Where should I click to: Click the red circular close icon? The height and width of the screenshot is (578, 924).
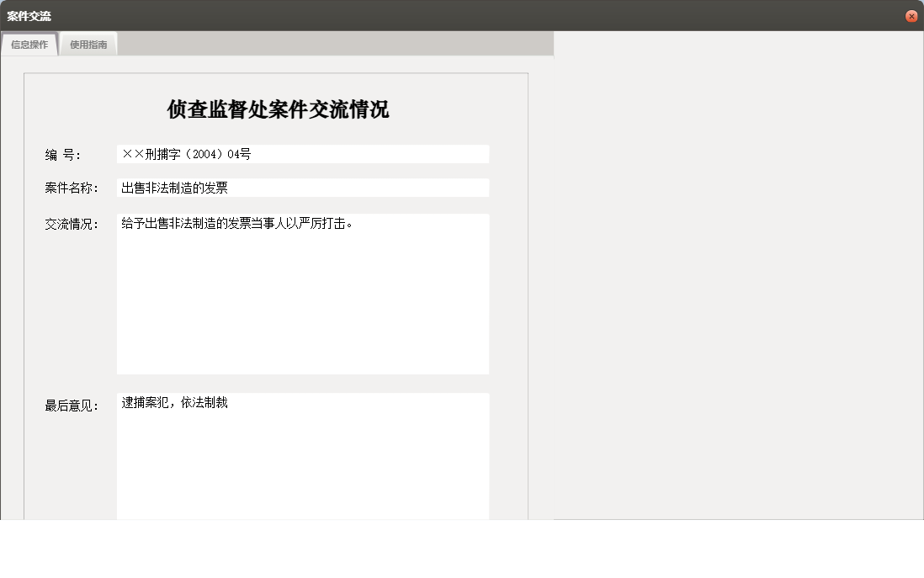(911, 15)
